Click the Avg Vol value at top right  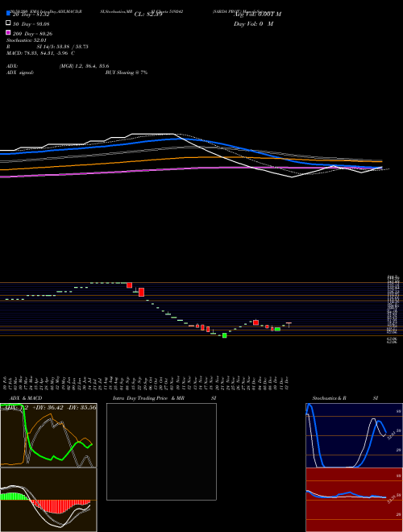[x=257, y=15]
